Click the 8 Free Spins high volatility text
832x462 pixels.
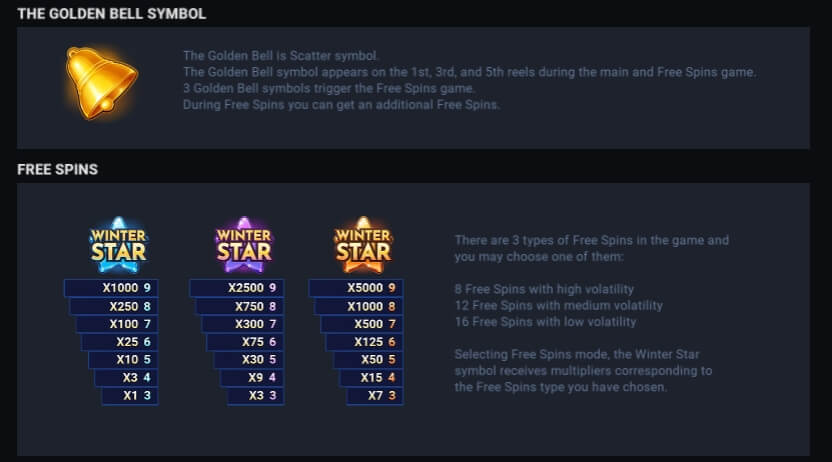544,289
